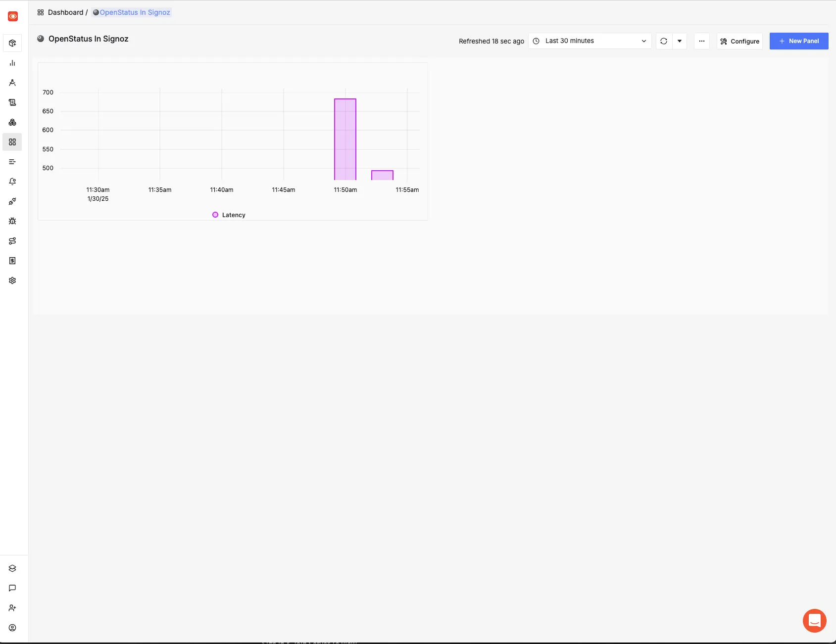Open the three-dot dashboard options menu
The width and height of the screenshot is (836, 644).
point(701,41)
